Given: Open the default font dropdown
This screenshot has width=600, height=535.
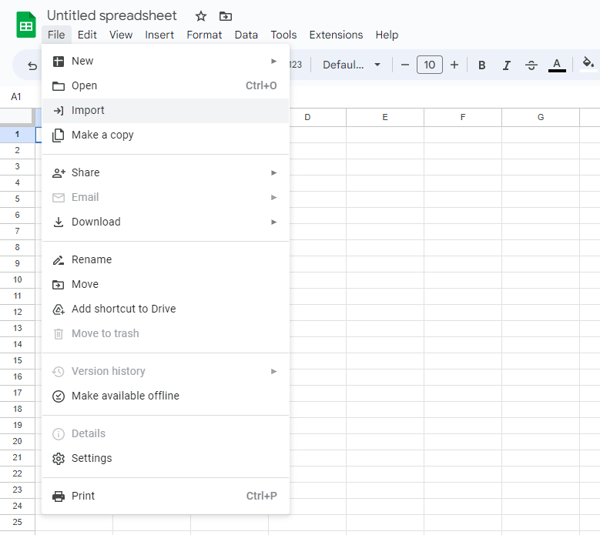Looking at the screenshot, I should point(351,65).
